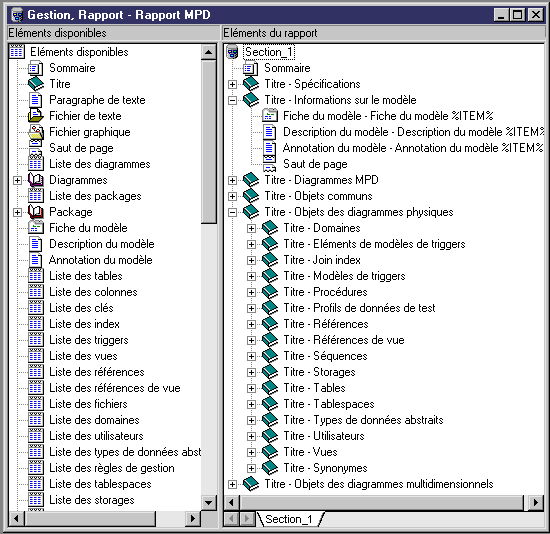This screenshot has height=534, width=550.
Task: Expand Titre - Diagrammes MPD node
Action: click(232, 180)
